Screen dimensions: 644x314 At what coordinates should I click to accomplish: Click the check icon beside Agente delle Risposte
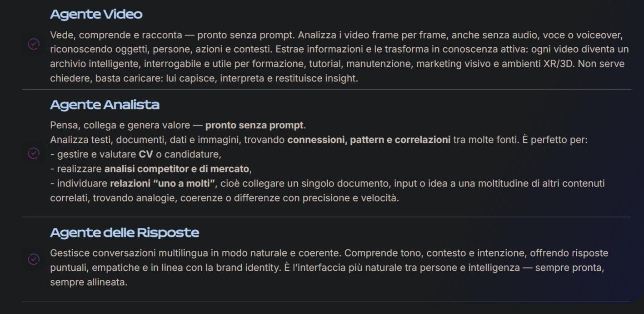pyautogui.click(x=34, y=259)
